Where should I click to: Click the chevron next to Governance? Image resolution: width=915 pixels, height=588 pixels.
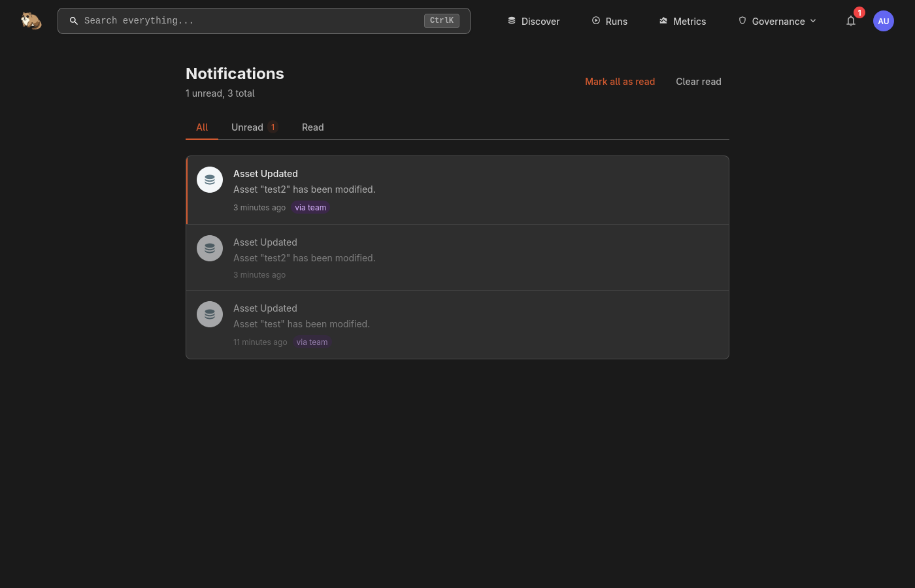(x=813, y=21)
